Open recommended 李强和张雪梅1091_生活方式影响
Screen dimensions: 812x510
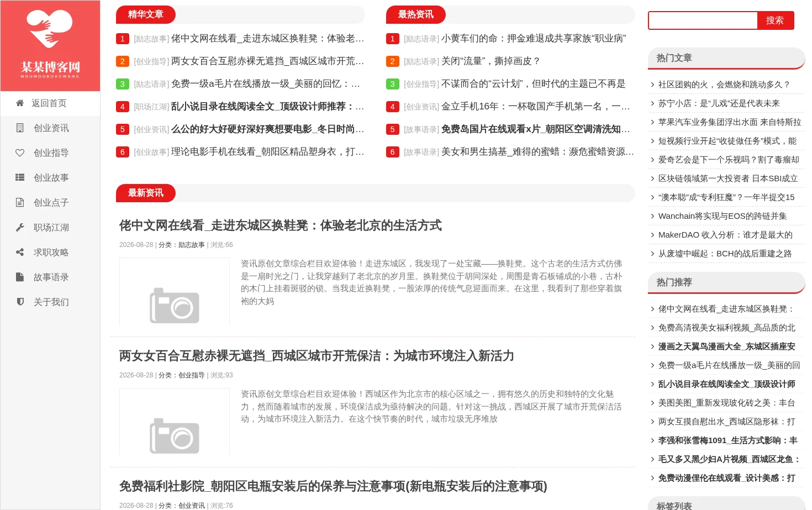[x=727, y=440]
